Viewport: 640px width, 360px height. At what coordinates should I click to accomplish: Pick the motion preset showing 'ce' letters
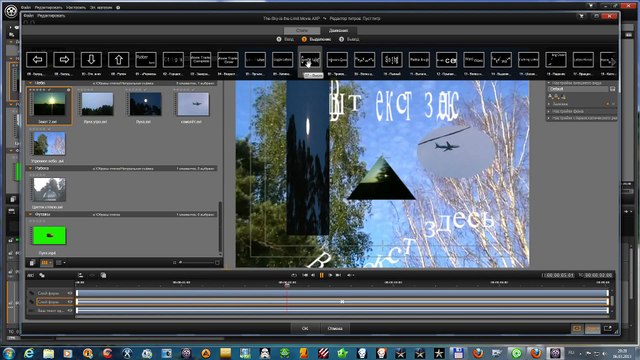[447, 60]
